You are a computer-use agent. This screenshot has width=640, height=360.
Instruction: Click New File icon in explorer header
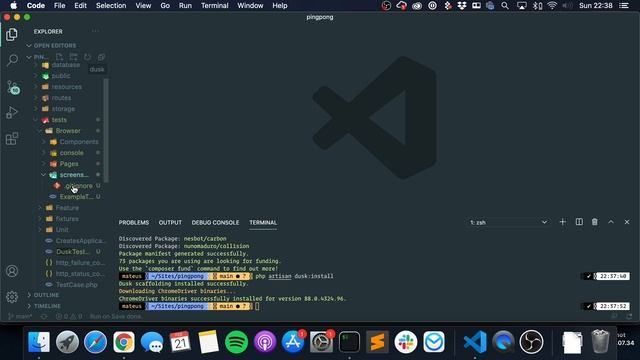coord(60,57)
